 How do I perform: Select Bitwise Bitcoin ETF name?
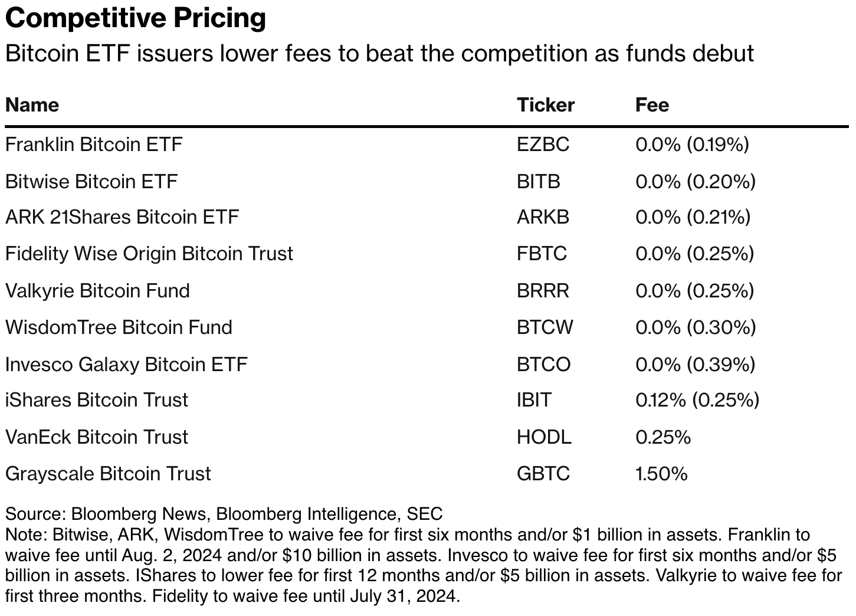[x=91, y=181]
